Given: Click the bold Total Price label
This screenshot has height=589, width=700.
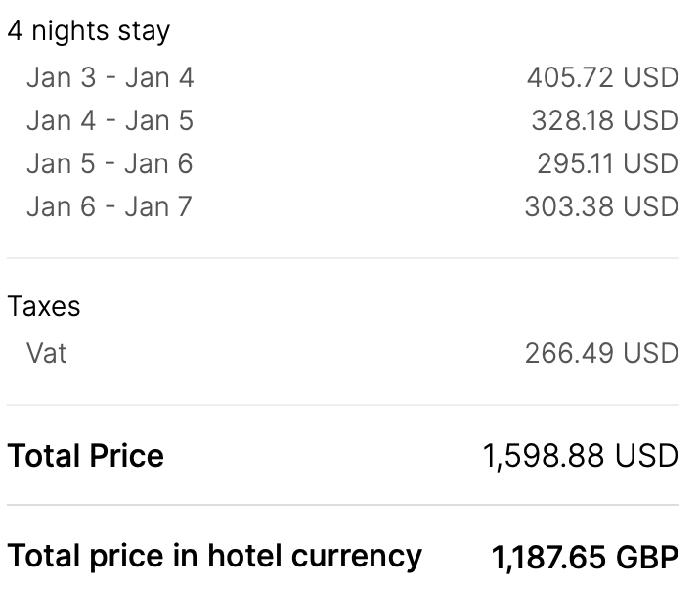Looking at the screenshot, I should pos(86,456).
